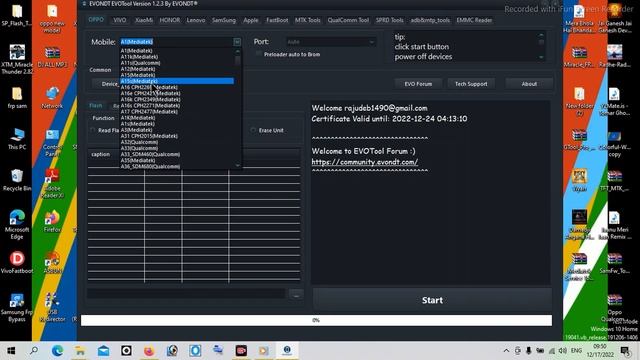This screenshot has width=640, height=360.
Task: Select the Read Flash radio button
Action: pyautogui.click(x=93, y=130)
